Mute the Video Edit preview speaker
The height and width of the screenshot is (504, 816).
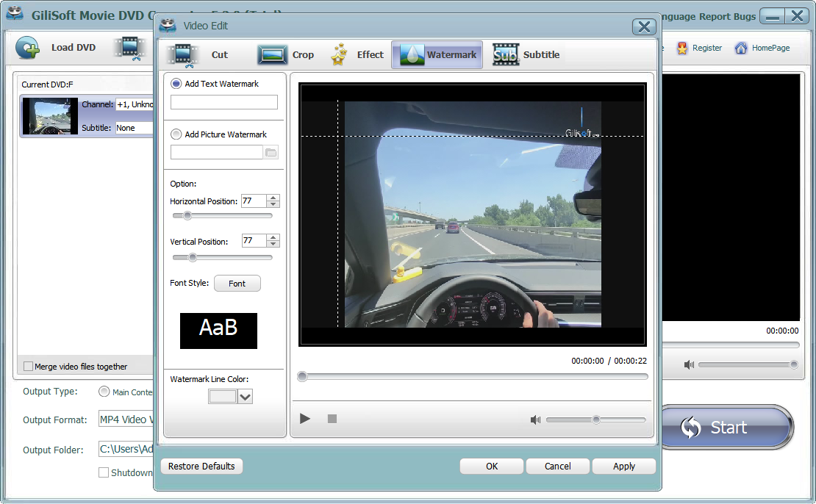click(x=535, y=420)
